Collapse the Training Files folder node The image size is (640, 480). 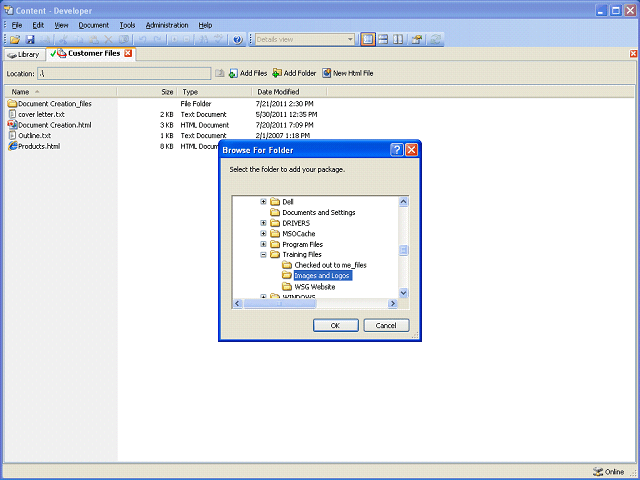[263, 254]
